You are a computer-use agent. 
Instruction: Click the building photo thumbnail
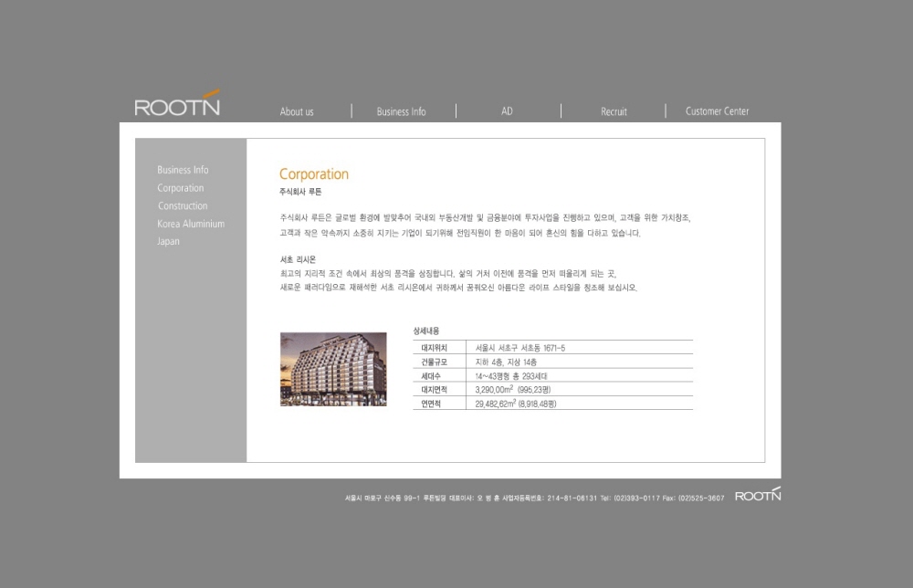pyautogui.click(x=333, y=369)
